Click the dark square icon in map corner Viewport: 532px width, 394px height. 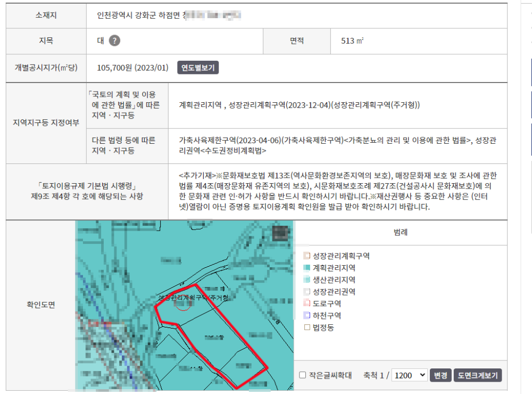(280, 234)
